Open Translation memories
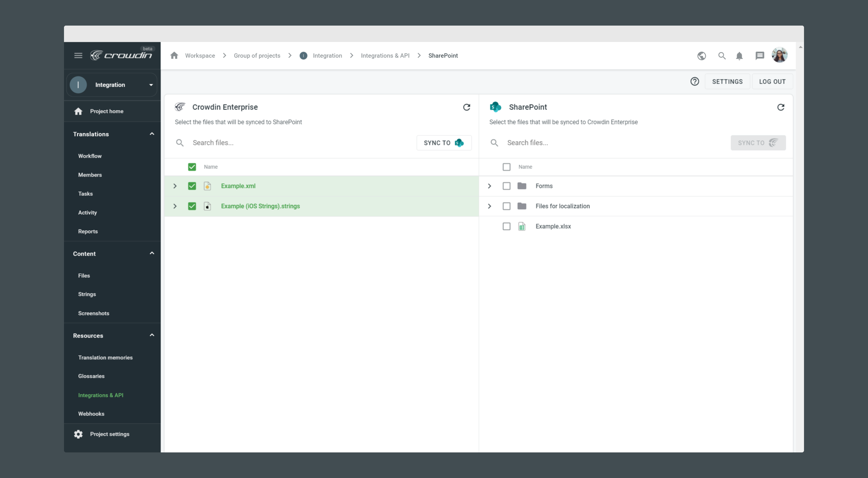This screenshot has height=478, width=868. click(105, 357)
